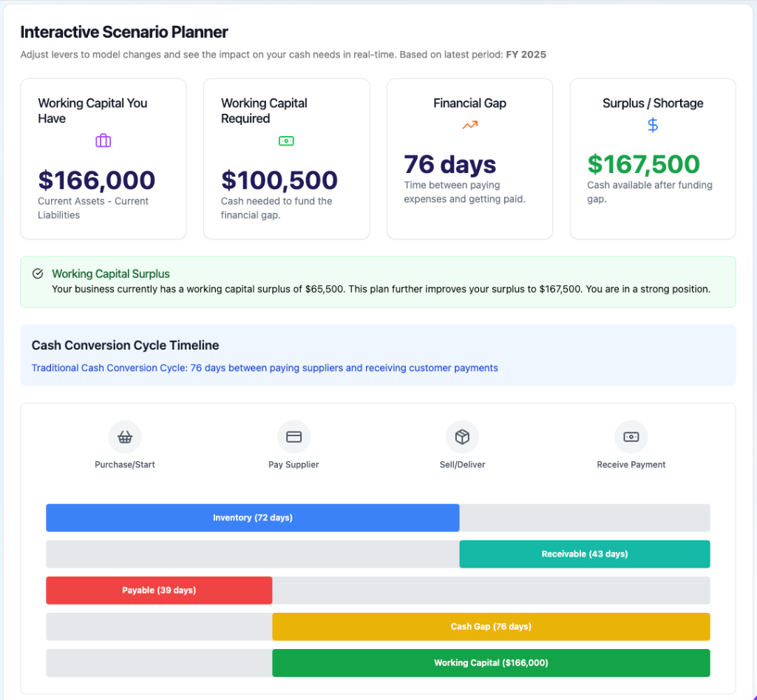Click the blue Traditional Cash Conversion Cycle text
Image resolution: width=757 pixels, height=700 pixels.
coord(265,368)
